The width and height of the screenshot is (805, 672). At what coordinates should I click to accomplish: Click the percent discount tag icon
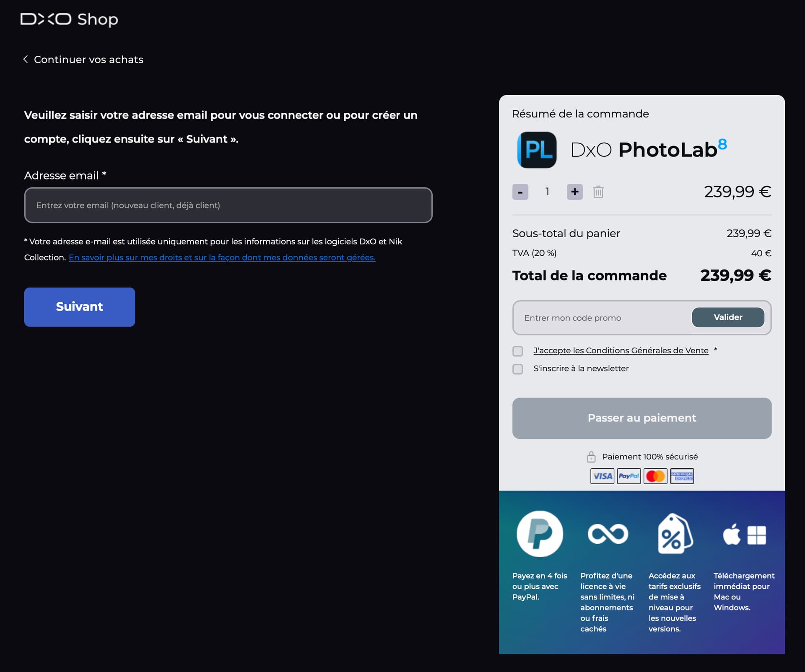pos(674,534)
